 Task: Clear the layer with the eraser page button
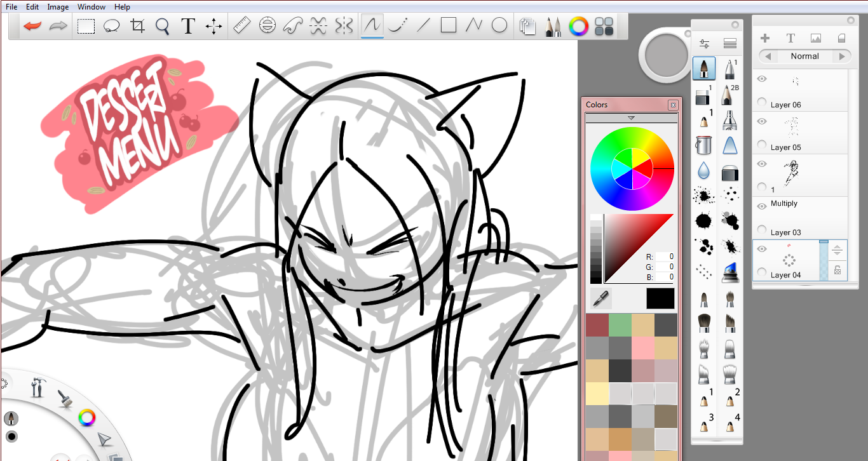coord(842,38)
